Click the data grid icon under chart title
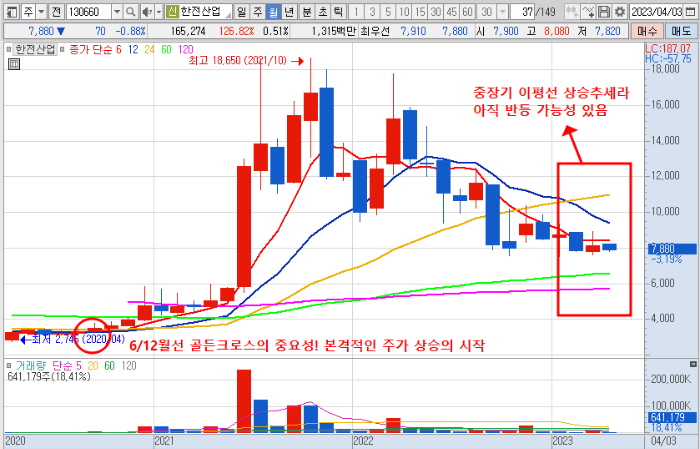The width and height of the screenshot is (700, 449). pos(14,64)
